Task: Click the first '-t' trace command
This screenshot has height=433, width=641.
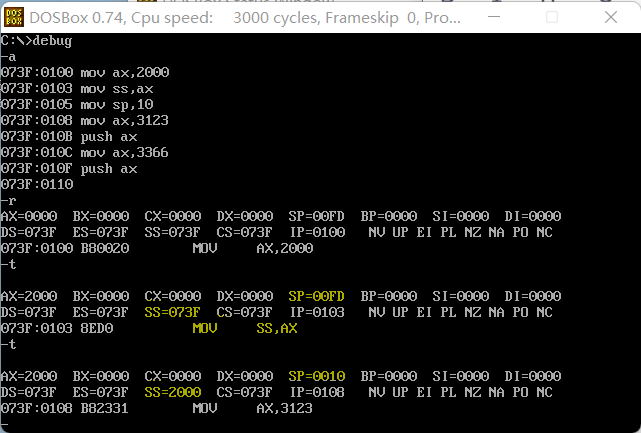Action: 8,265
